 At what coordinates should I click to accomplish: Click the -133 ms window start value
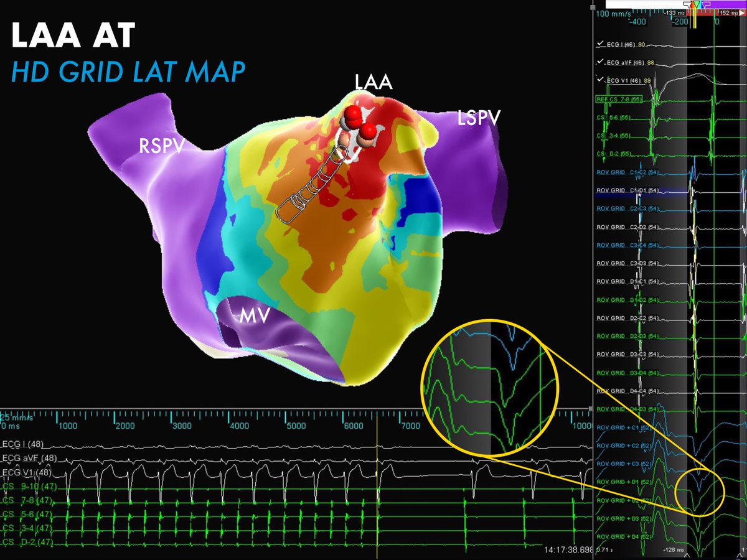[673, 12]
